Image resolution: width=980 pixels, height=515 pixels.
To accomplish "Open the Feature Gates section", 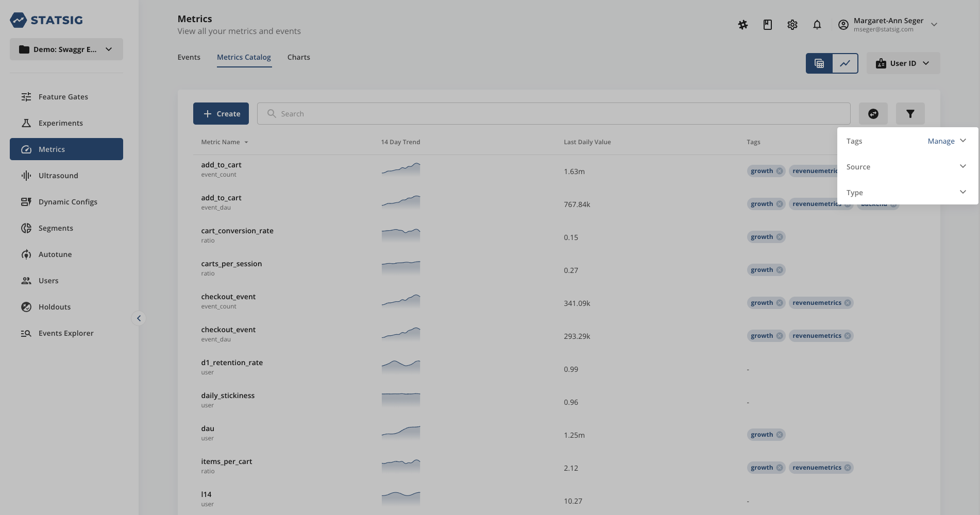I will pyautogui.click(x=63, y=96).
